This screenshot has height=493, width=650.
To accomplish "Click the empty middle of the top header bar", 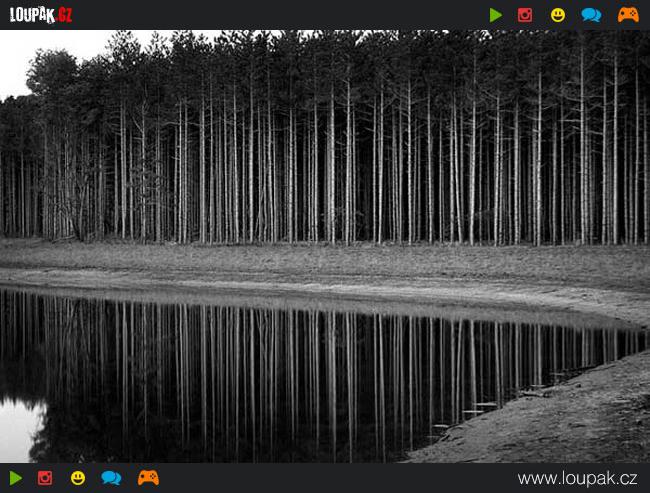I will tap(280, 15).
